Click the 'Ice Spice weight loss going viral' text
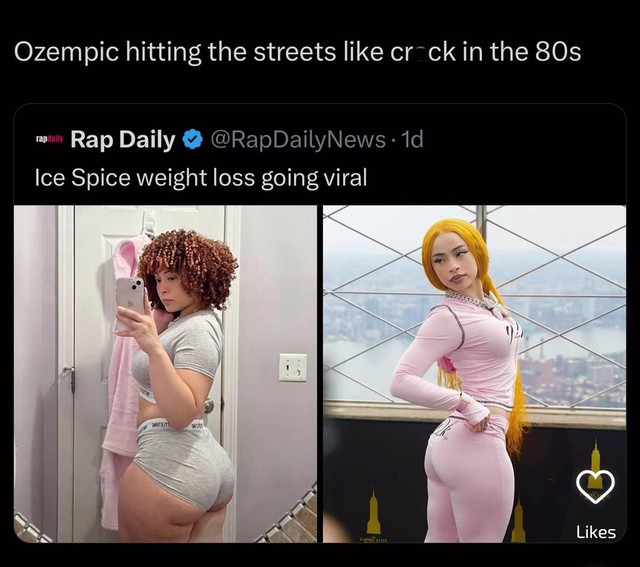This screenshot has width=640, height=567. [x=201, y=178]
